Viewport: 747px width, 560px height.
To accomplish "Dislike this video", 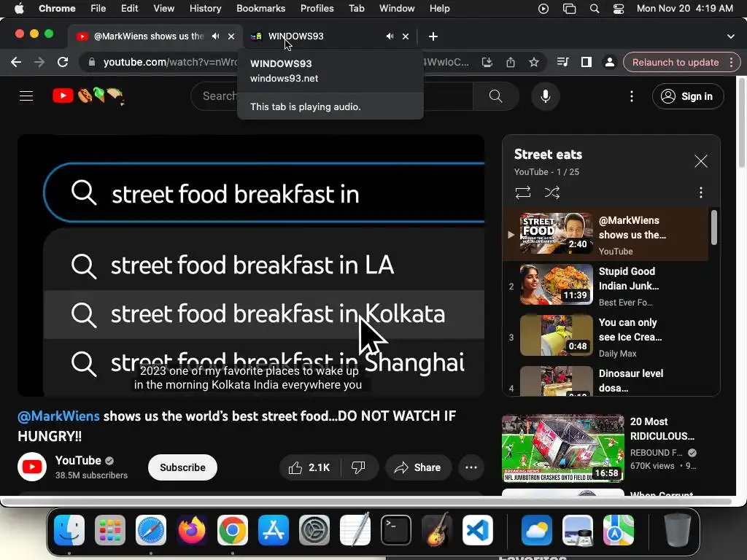I will coord(359,467).
